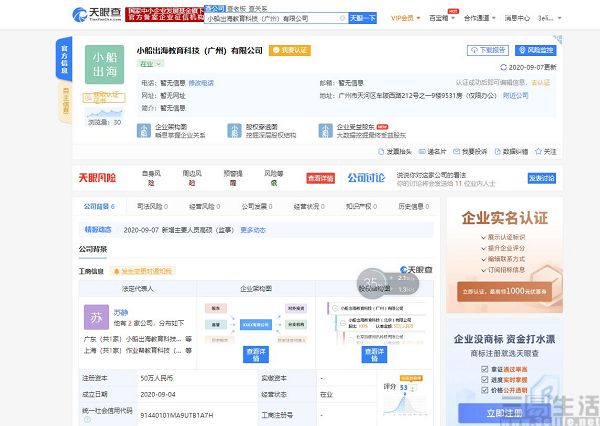600x426 pixels.
Task: Open 消息中心 message center
Action: [517, 18]
